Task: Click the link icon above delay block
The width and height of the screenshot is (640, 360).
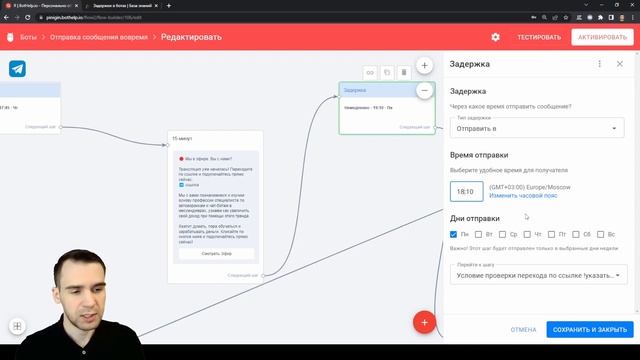Action: pos(370,73)
